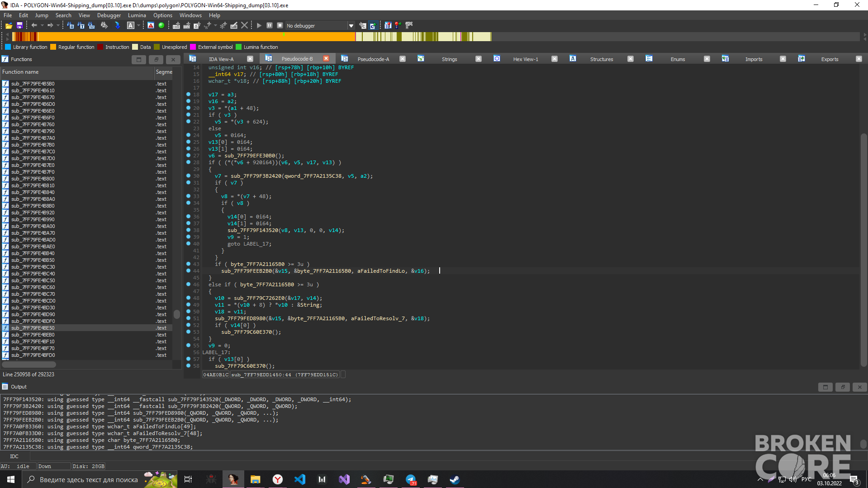Switch to the Structures tab
This screenshot has height=488, width=868.
(602, 59)
